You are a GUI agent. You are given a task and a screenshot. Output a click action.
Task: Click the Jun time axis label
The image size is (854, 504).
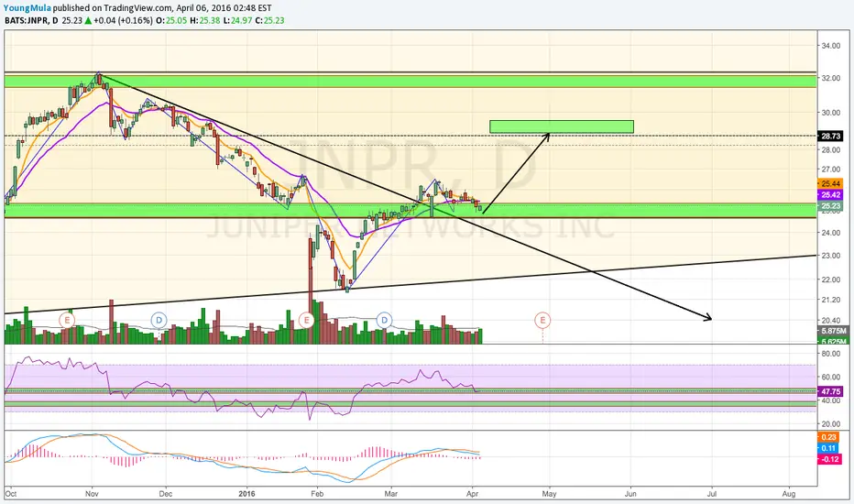(x=630, y=494)
